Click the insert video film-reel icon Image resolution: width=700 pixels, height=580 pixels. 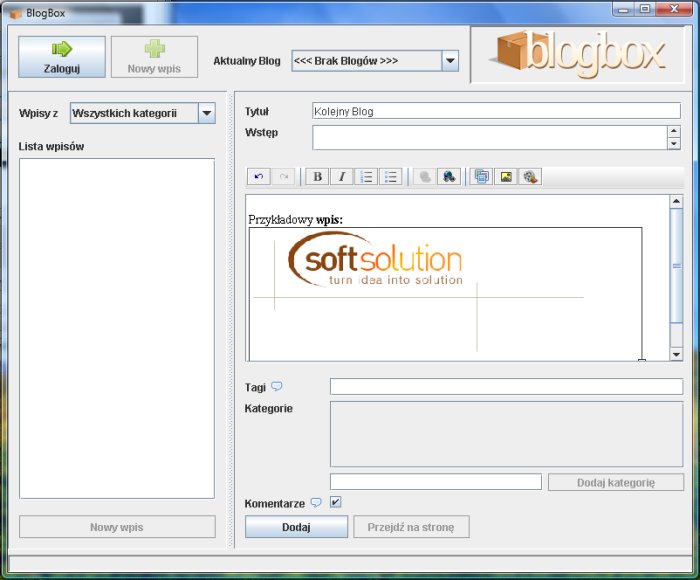point(530,177)
